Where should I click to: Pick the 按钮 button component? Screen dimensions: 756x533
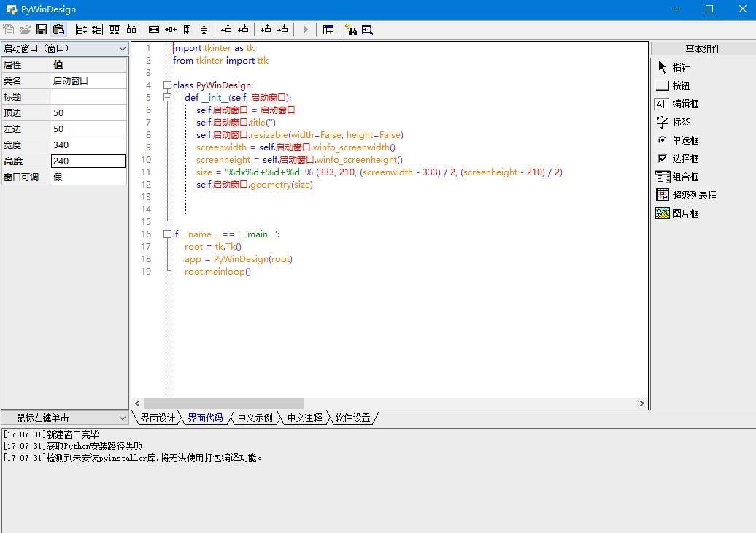pyautogui.click(x=673, y=85)
